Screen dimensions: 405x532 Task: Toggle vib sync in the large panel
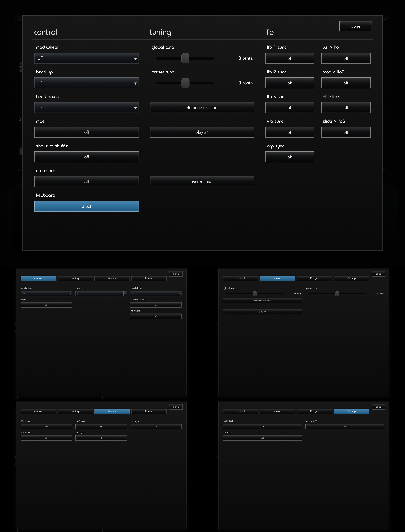click(x=290, y=132)
